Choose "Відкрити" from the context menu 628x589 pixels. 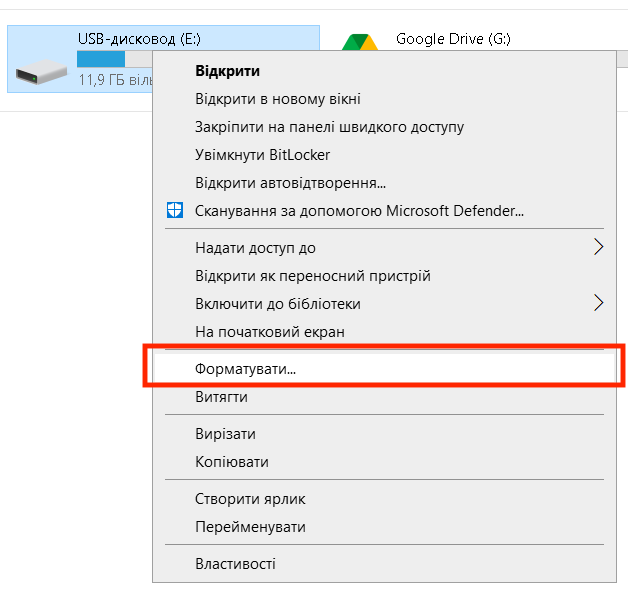(227, 71)
